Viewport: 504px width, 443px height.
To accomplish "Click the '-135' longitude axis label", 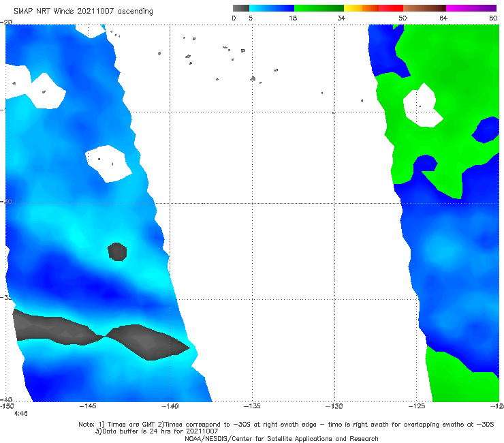I will click(x=252, y=406).
